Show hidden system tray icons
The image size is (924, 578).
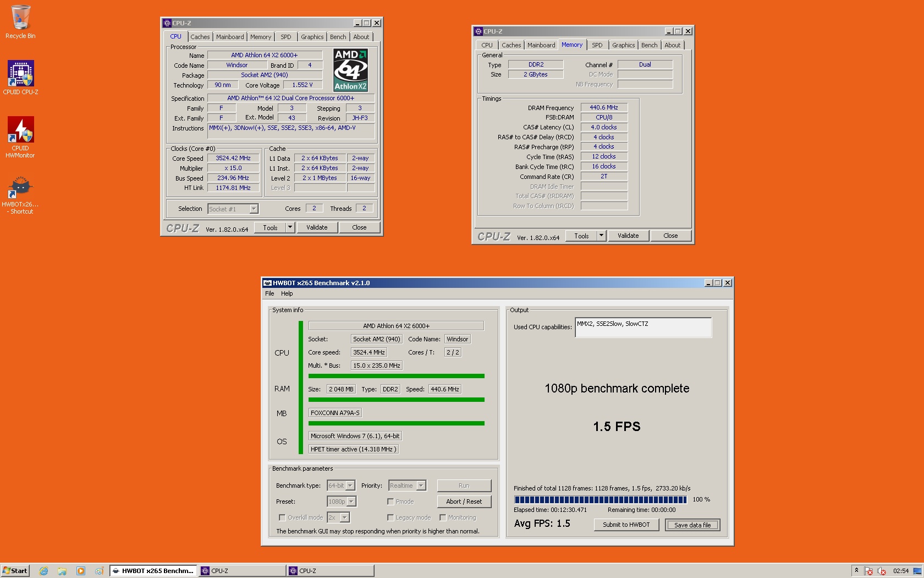click(856, 570)
